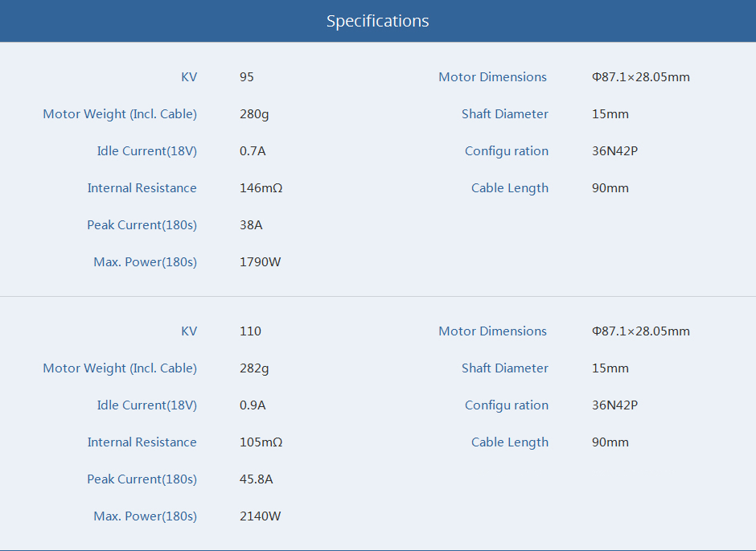
Task: Select the 280g motor weight value
Action: (x=254, y=114)
